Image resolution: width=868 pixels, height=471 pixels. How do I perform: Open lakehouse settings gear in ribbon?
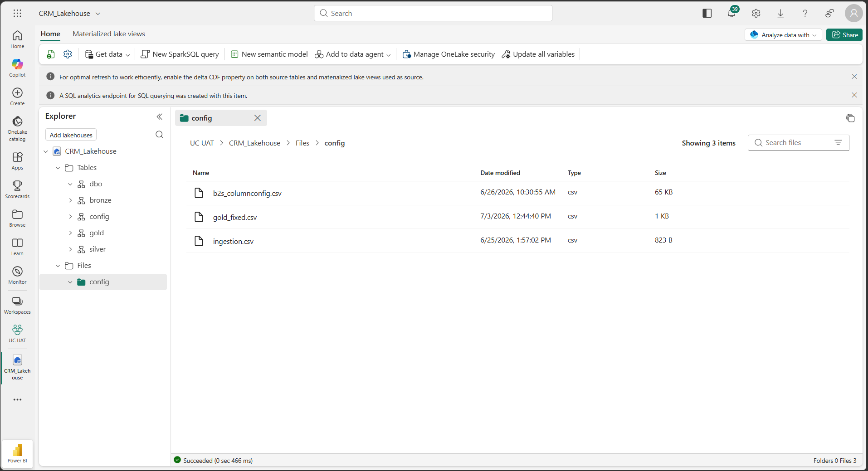click(68, 54)
